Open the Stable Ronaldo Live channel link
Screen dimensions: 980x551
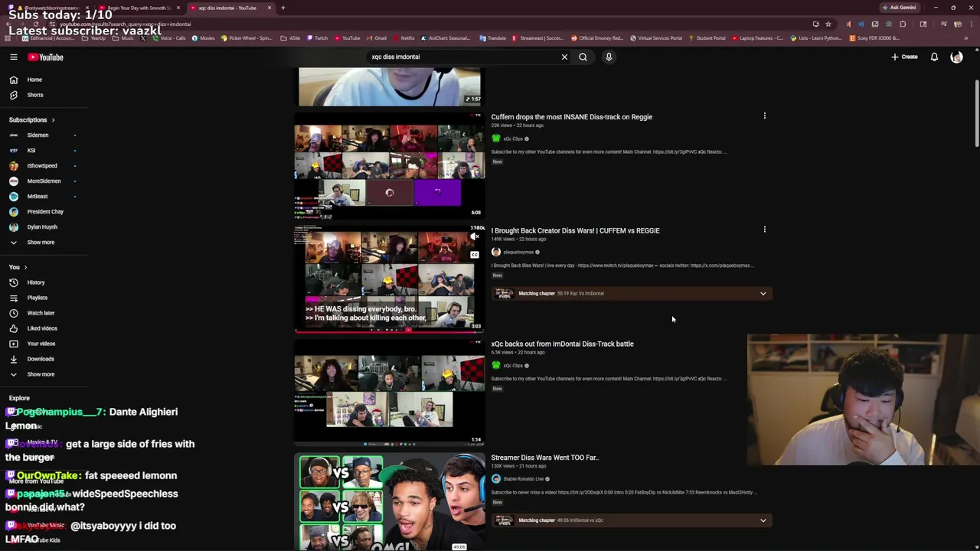pyautogui.click(x=524, y=479)
